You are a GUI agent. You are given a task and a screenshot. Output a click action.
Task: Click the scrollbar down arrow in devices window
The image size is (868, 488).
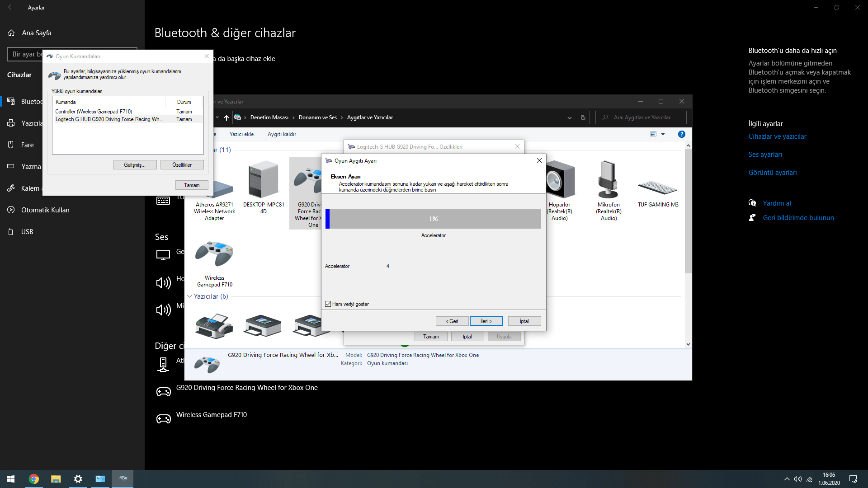[688, 344]
